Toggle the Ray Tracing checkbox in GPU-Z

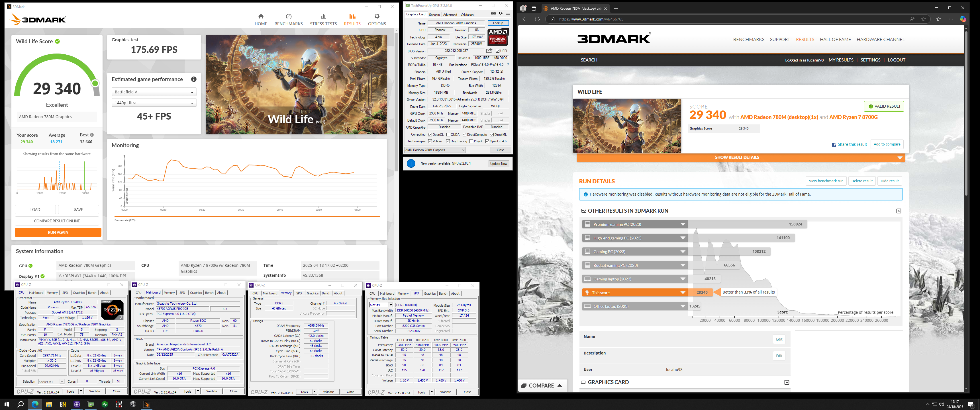point(448,141)
